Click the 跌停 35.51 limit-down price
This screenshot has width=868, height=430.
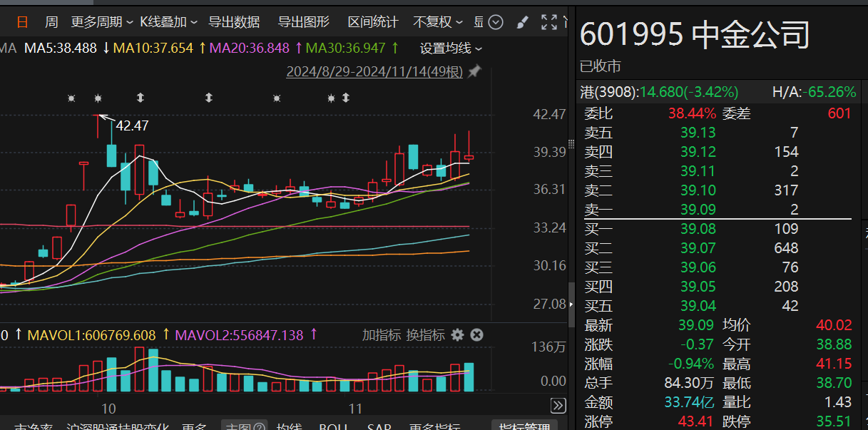point(834,421)
